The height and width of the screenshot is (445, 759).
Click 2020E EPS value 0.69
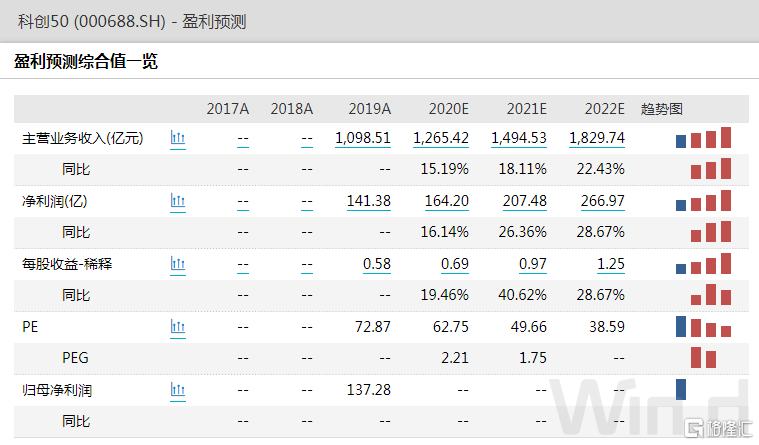pos(455,264)
